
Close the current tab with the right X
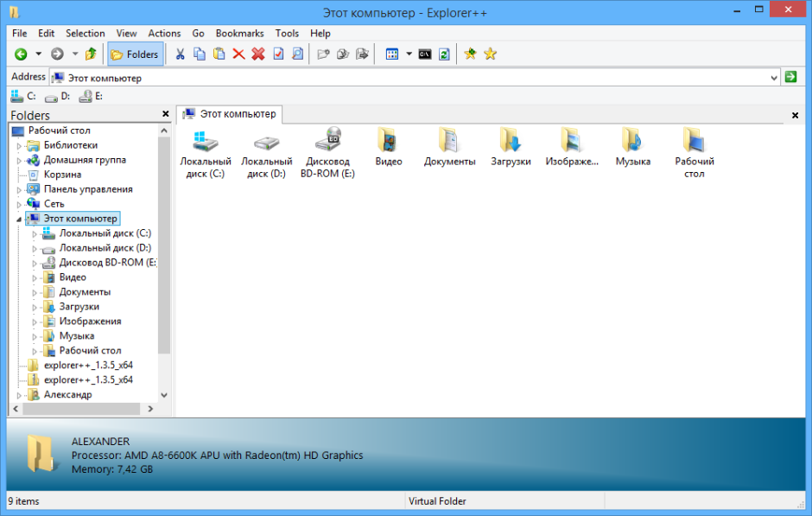pyautogui.click(x=796, y=115)
